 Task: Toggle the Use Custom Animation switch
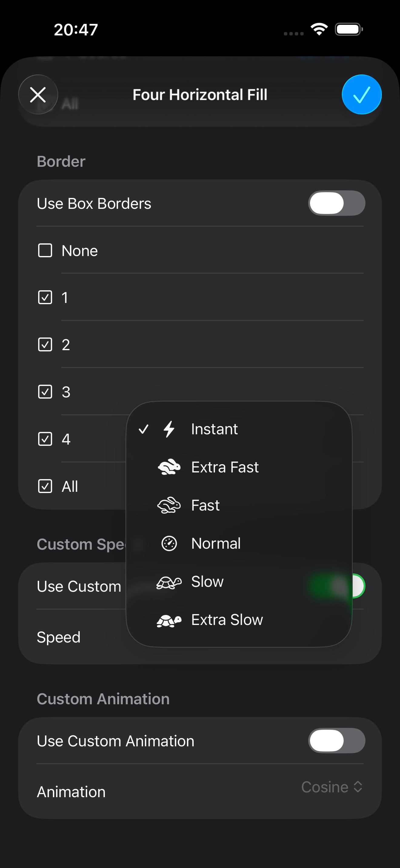[x=336, y=741]
